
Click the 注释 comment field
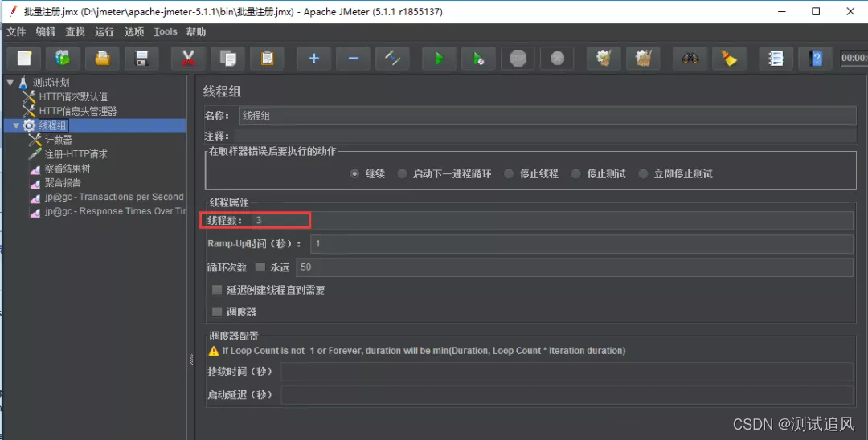click(545, 136)
